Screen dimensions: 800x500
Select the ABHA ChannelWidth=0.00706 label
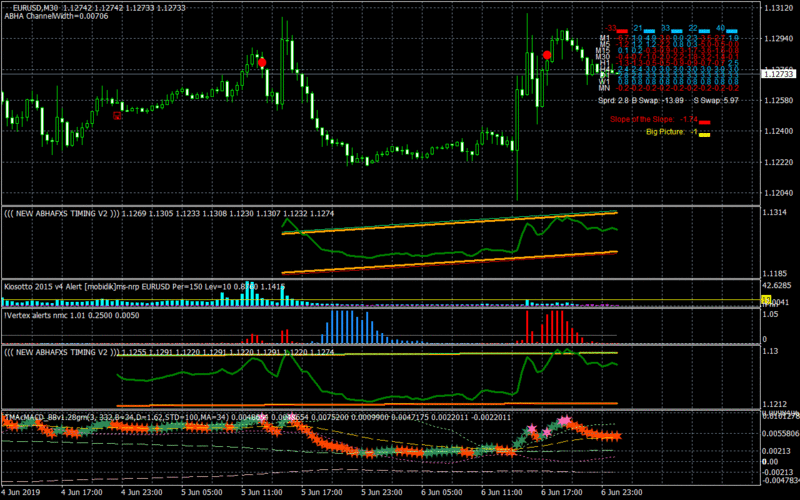point(56,16)
